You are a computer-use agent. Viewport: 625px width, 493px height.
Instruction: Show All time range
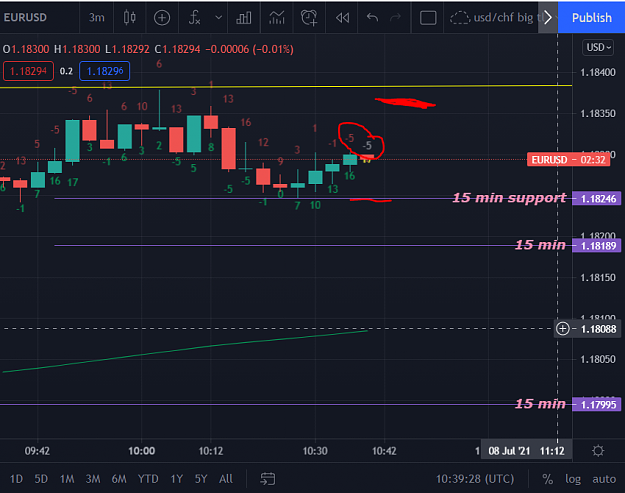pos(226,479)
